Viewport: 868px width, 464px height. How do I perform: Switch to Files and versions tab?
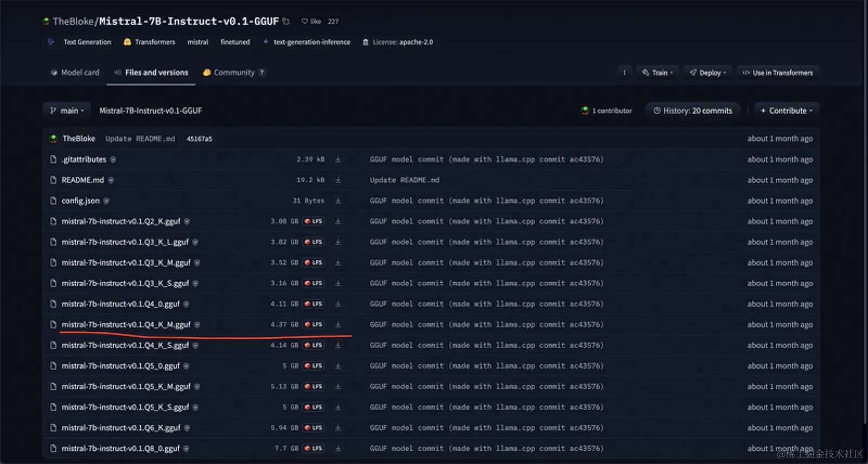[151, 73]
